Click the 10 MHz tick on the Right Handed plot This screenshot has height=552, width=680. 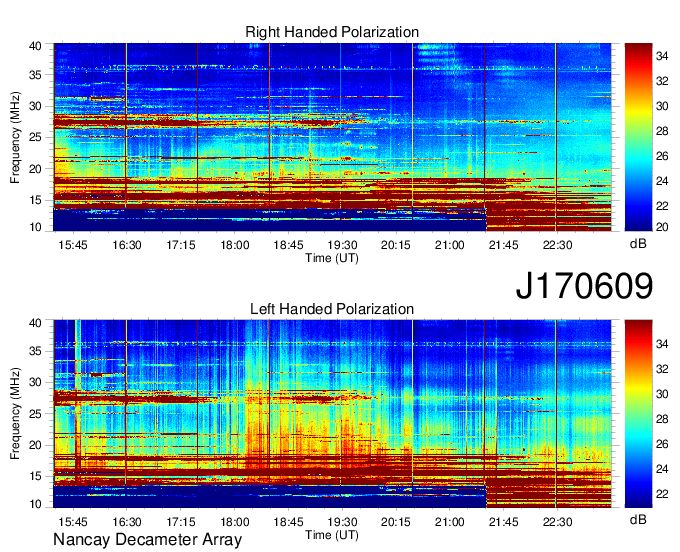(x=35, y=227)
